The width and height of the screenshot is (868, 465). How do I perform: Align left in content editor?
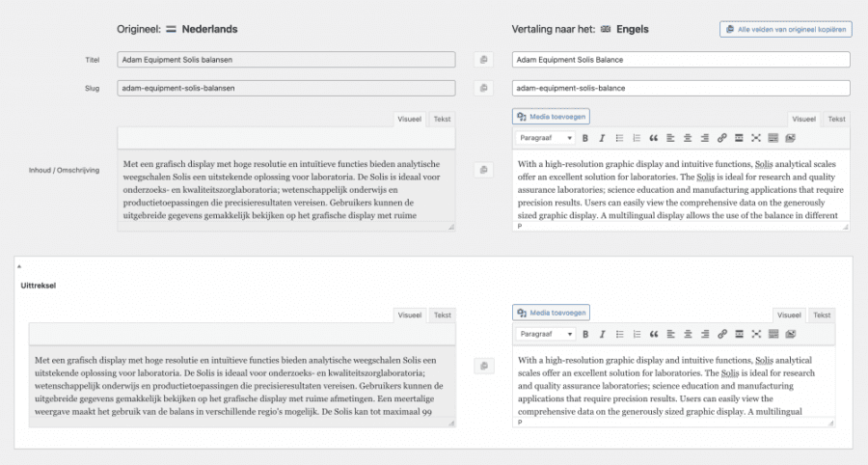coord(670,138)
